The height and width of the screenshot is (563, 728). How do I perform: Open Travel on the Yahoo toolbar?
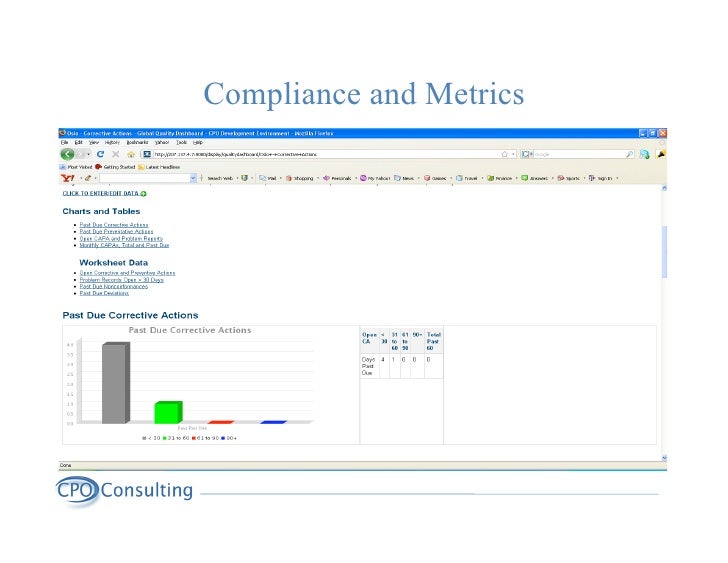(x=467, y=178)
